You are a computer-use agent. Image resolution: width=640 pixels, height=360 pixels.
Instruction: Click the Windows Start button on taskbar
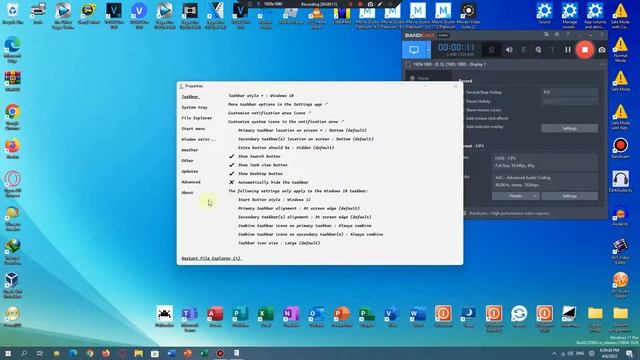8,353
